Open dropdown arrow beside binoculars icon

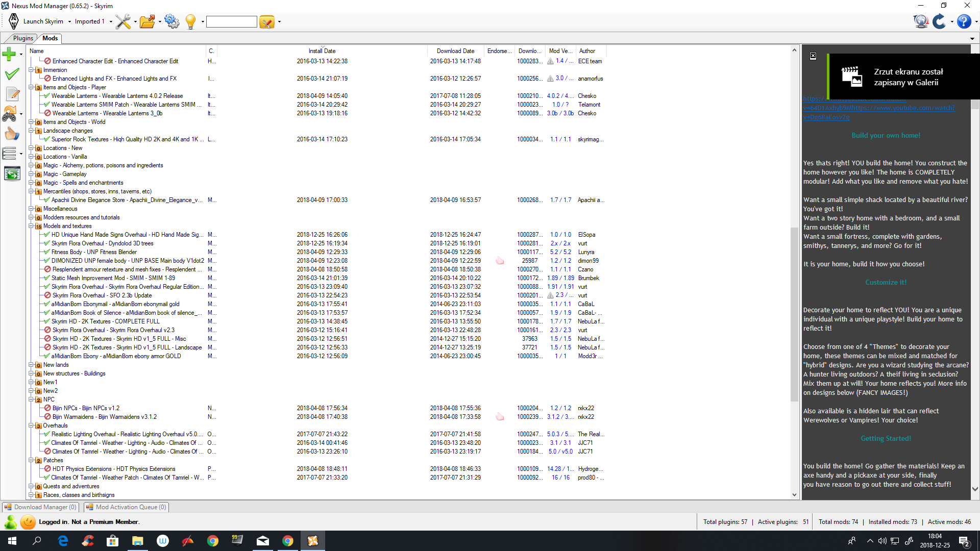pyautogui.click(x=21, y=114)
